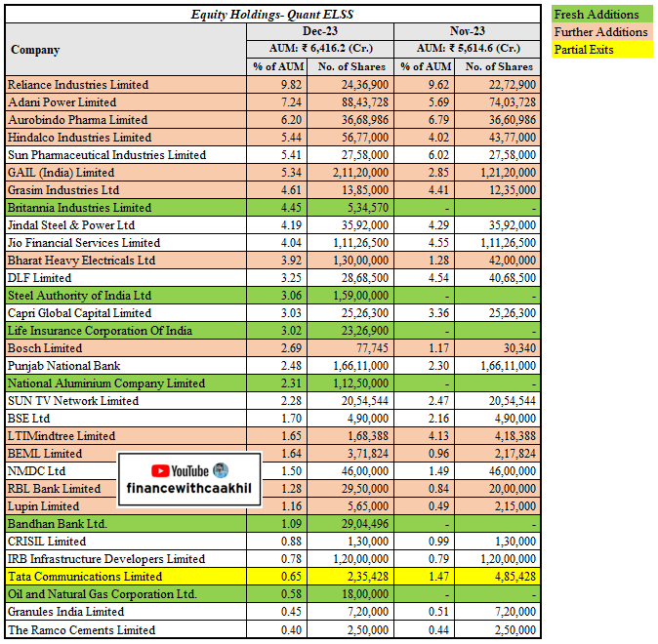Click Britannia Industries Limited cell
Image resolution: width=658 pixels, height=644 pixels.
pyautogui.click(x=126, y=208)
